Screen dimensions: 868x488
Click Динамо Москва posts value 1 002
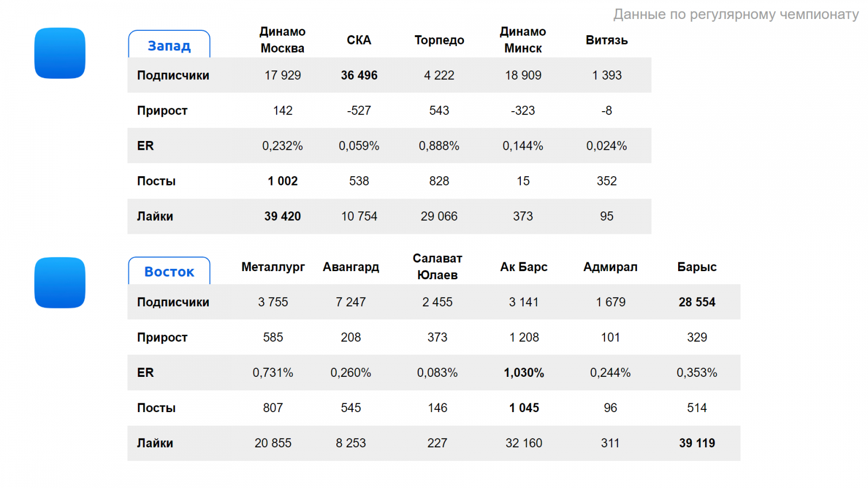283,181
